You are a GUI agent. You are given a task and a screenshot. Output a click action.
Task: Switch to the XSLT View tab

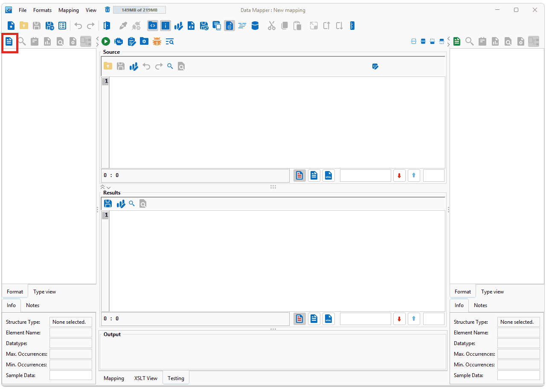[x=146, y=378]
